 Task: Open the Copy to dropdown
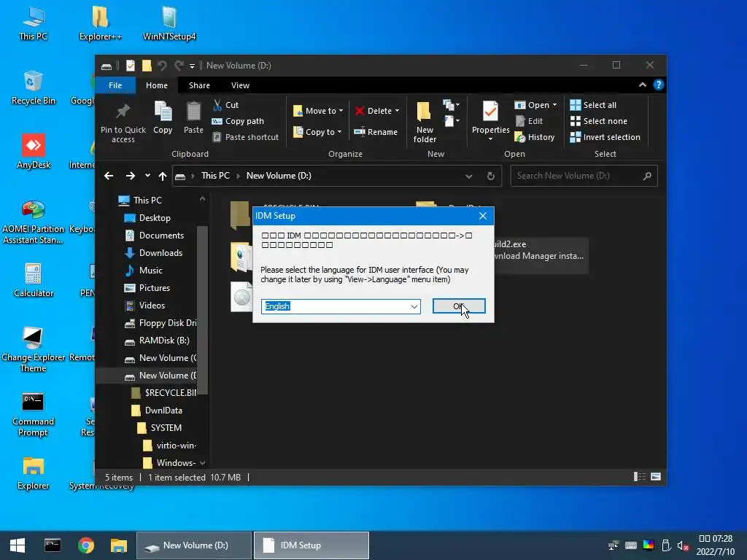point(318,132)
